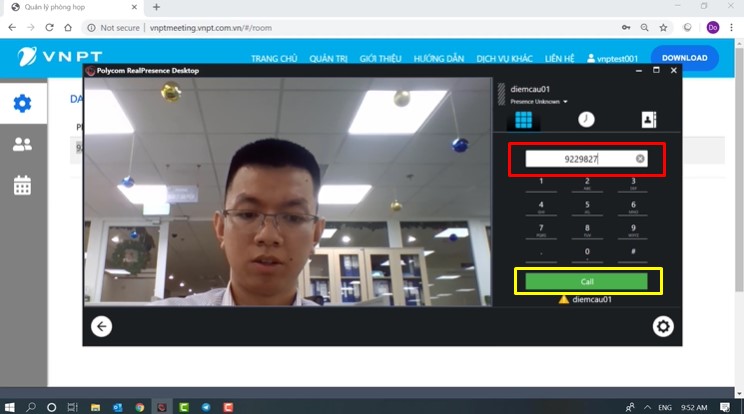Viewport: 744px width, 414px height.
Task: Dial digit 6 on keypad
Action: pos(633,207)
